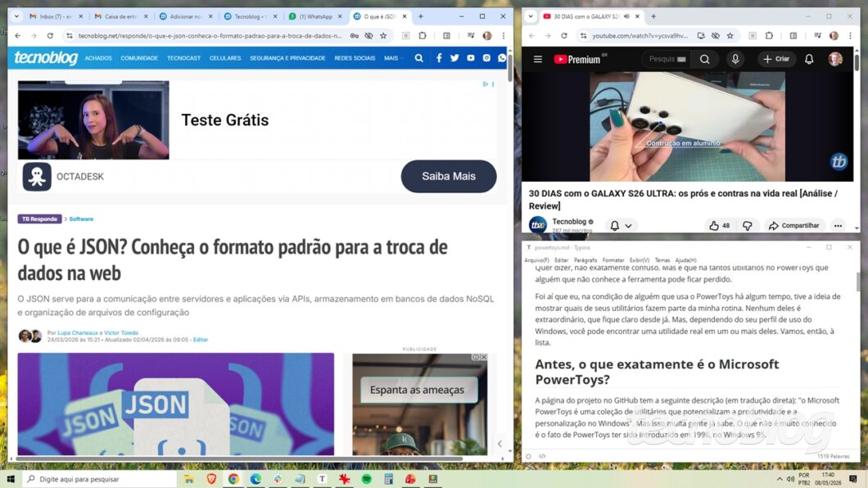Viewport: 868px width, 488px height.
Task: Switch to the WhatsApp tab
Action: point(315,16)
